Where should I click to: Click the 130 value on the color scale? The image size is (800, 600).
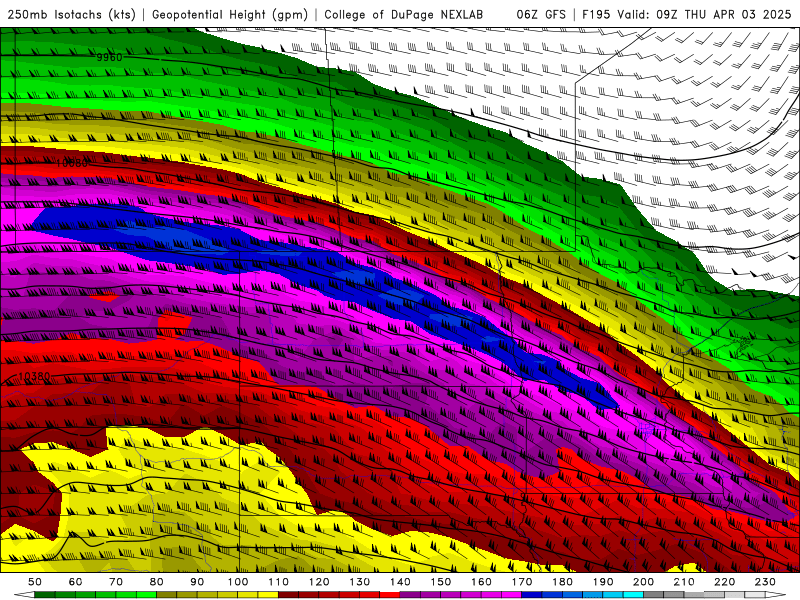coord(360,582)
